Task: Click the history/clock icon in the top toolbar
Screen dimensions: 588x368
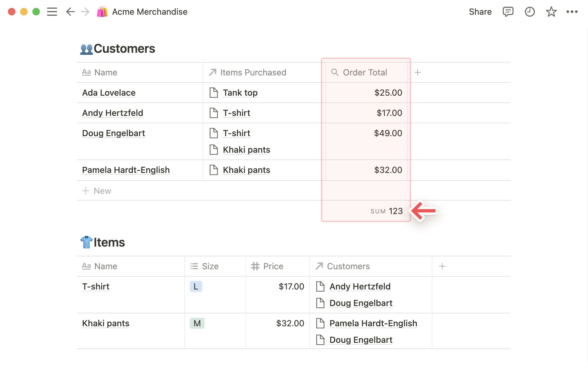Action: [529, 12]
